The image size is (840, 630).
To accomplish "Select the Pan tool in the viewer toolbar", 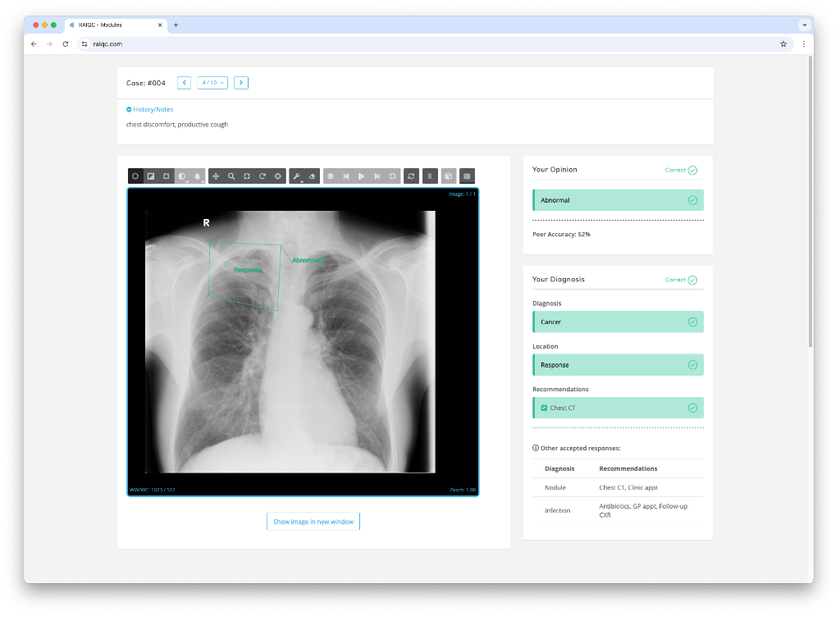I will (216, 176).
